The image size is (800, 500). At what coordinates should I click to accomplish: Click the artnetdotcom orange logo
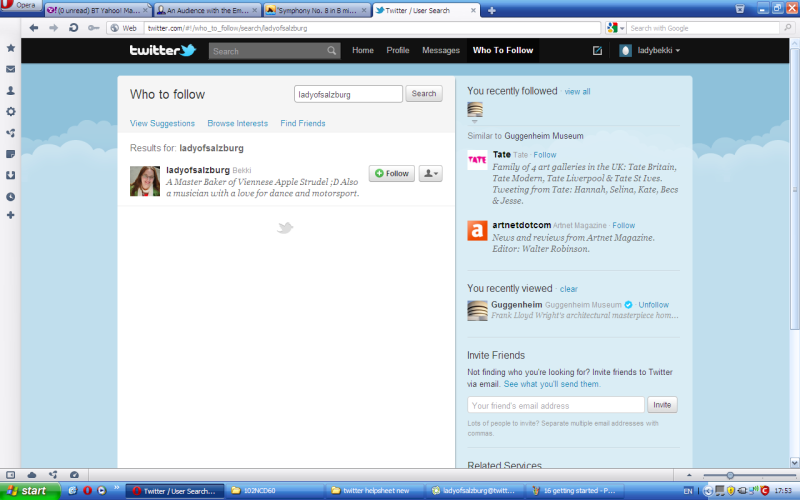[x=477, y=230]
